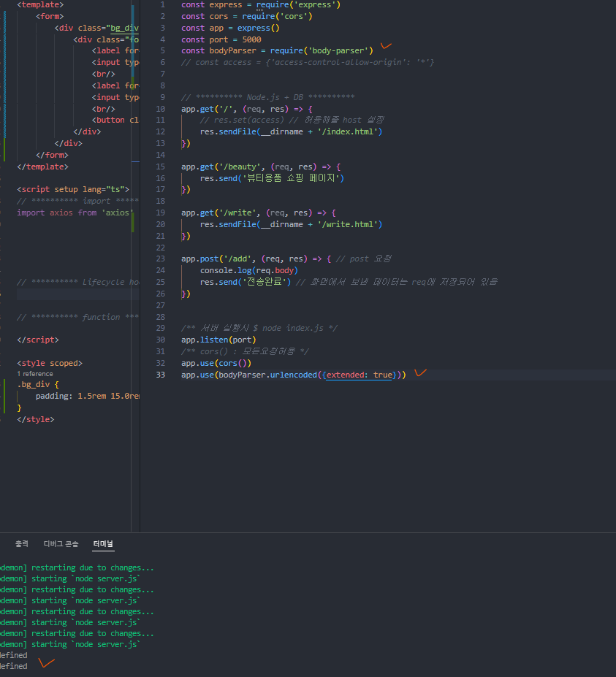Place cursor on div class="bg_div line
Screen dimensions: 616x677
96,28
